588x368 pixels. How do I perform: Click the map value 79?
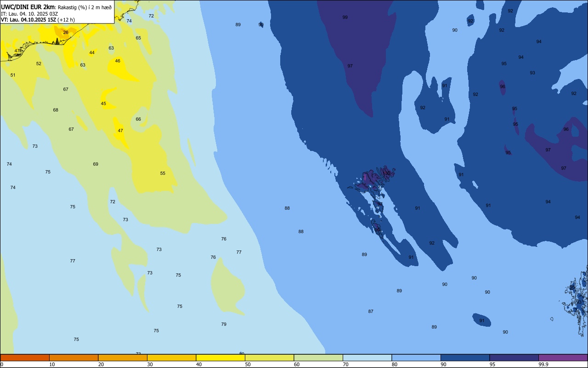(224, 324)
